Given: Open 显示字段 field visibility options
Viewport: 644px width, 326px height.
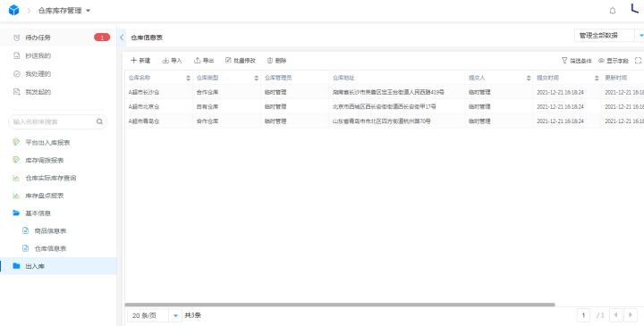Looking at the screenshot, I should click(614, 61).
